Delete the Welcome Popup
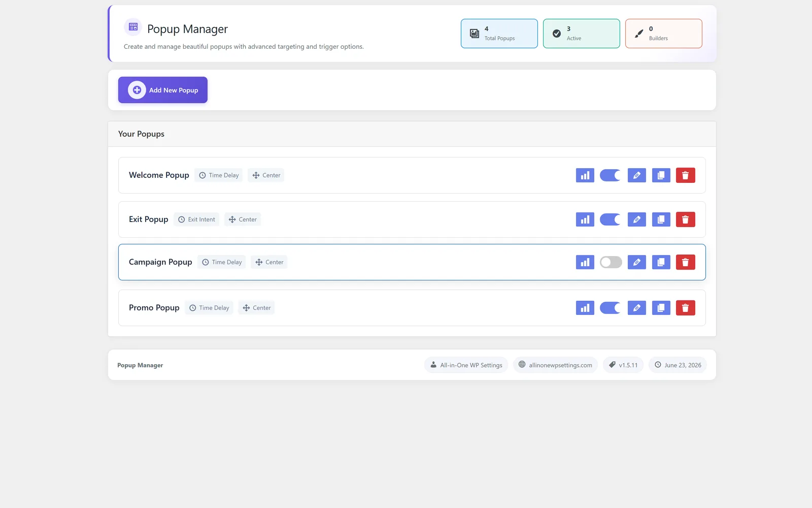The image size is (812, 508). [x=685, y=175]
